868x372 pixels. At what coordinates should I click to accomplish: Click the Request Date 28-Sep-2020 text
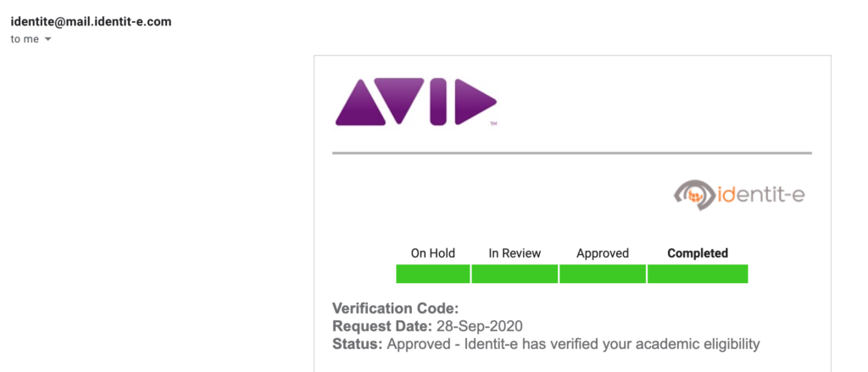tap(427, 326)
